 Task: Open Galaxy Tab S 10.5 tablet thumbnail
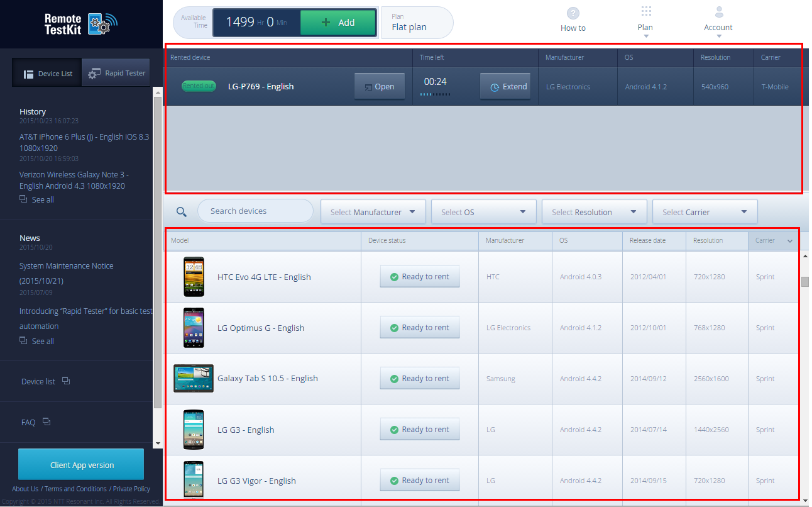coord(194,378)
